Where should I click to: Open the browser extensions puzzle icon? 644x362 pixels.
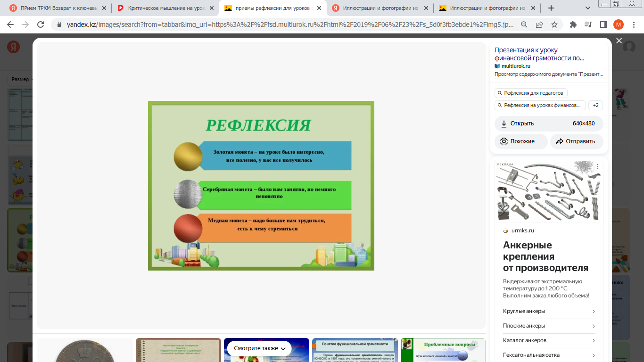573,25
